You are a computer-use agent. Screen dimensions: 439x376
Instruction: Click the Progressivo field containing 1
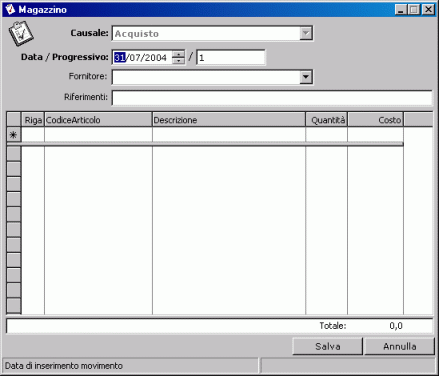click(x=231, y=57)
